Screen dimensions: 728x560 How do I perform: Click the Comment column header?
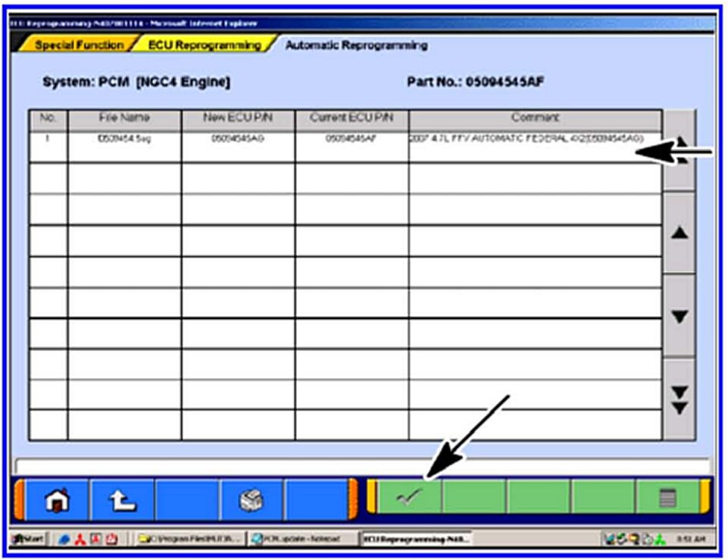pyautogui.click(x=535, y=118)
